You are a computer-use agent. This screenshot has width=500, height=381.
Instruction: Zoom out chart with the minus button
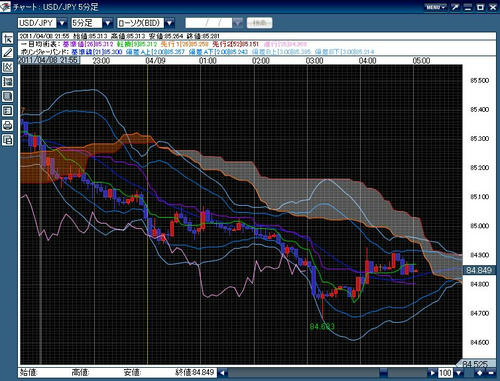(x=491, y=373)
